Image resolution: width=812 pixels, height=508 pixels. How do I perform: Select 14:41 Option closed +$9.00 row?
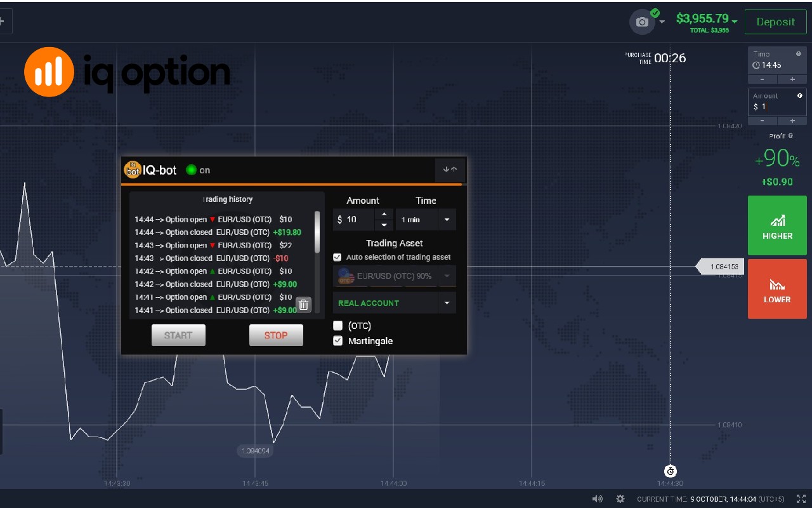pyautogui.click(x=216, y=311)
